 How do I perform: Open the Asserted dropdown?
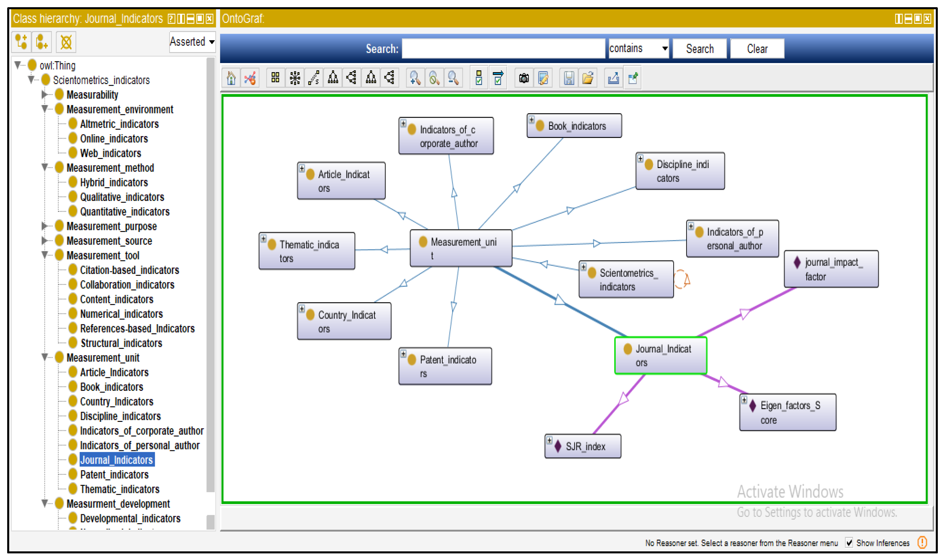point(192,42)
